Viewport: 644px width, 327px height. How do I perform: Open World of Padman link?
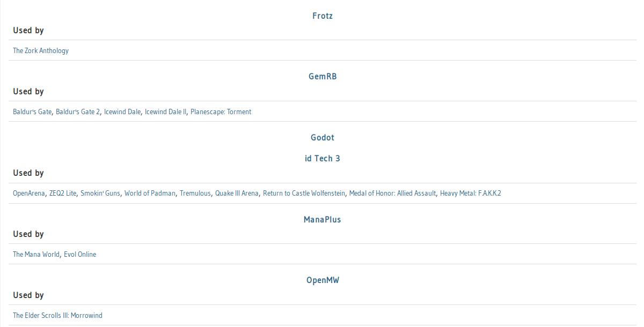[150, 194]
